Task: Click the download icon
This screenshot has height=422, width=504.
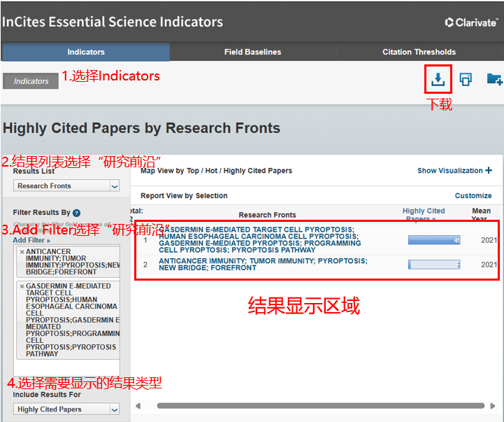Action: pos(438,79)
